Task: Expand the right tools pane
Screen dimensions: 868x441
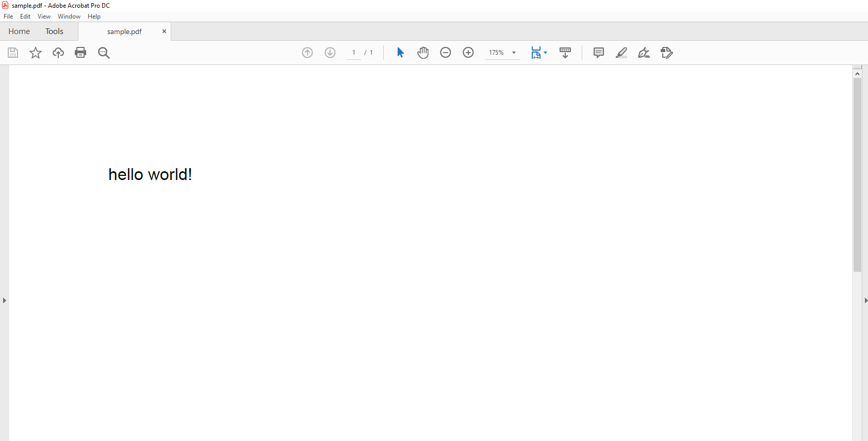Action: tap(865, 300)
